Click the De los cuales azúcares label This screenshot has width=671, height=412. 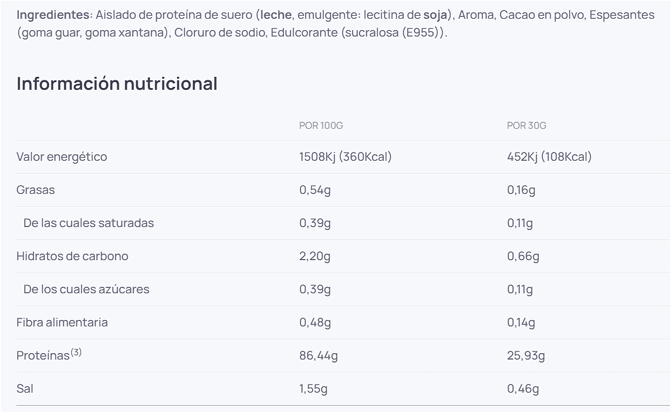86,289
